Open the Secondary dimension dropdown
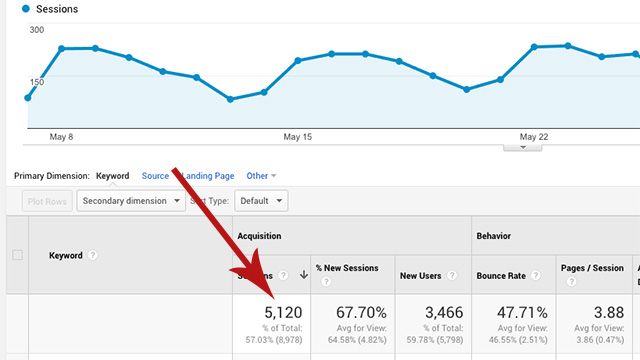Viewport: 640px width, 360px height. 131,201
